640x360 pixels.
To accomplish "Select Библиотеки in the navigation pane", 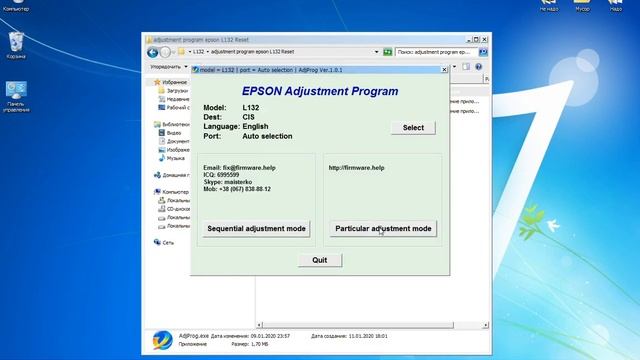I will (171, 124).
